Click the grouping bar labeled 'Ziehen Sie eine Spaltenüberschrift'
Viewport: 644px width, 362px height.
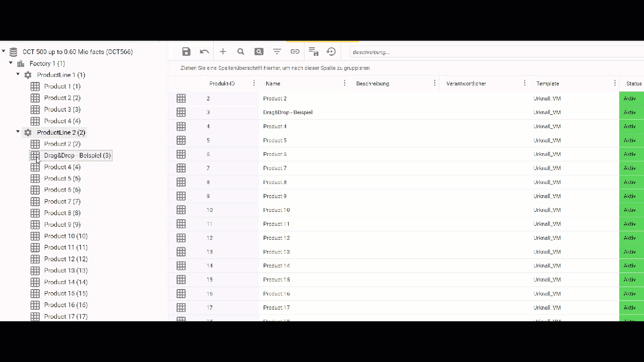pos(275,68)
